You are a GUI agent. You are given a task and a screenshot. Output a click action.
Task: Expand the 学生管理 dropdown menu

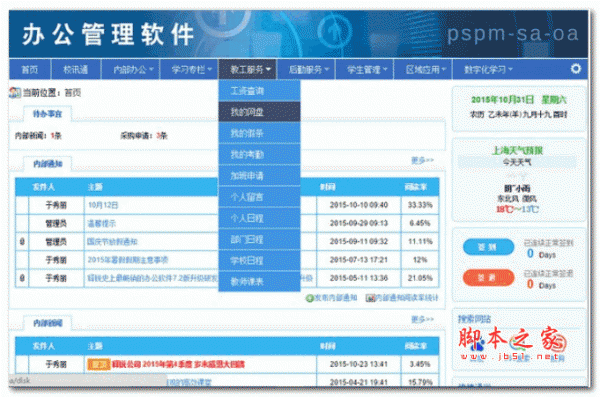[x=366, y=69]
